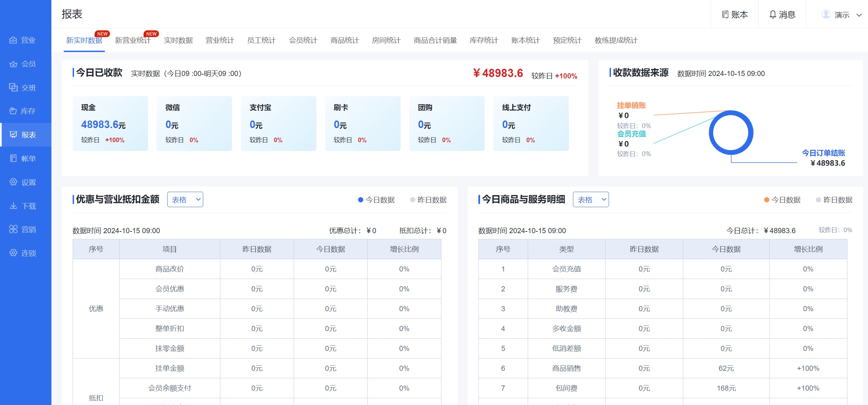Click the 消息 bell notification icon
868x405 pixels.
pos(772,15)
